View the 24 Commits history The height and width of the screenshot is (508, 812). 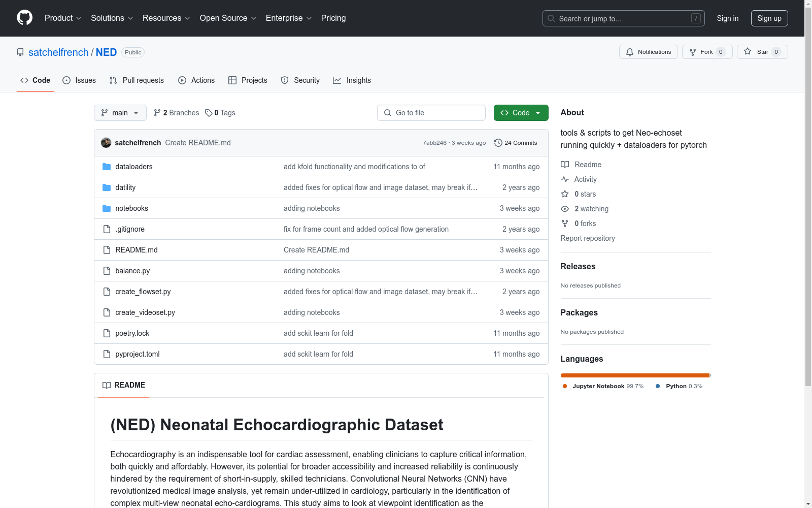point(516,143)
